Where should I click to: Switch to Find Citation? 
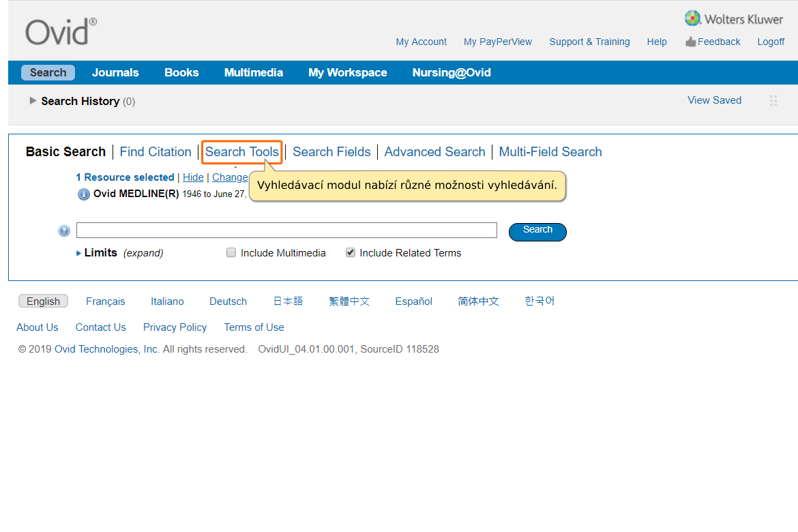coord(156,151)
